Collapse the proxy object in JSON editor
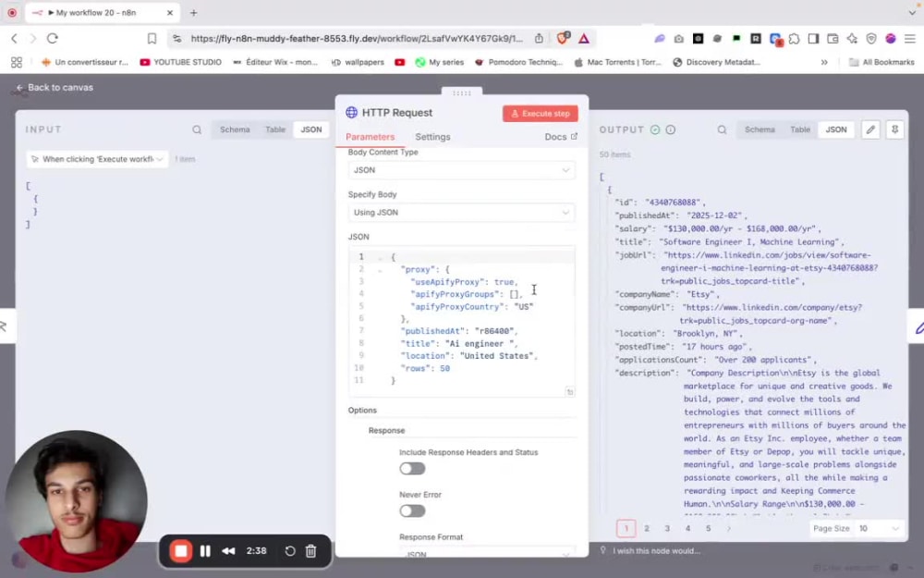Image resolution: width=924 pixels, height=578 pixels. (x=380, y=270)
